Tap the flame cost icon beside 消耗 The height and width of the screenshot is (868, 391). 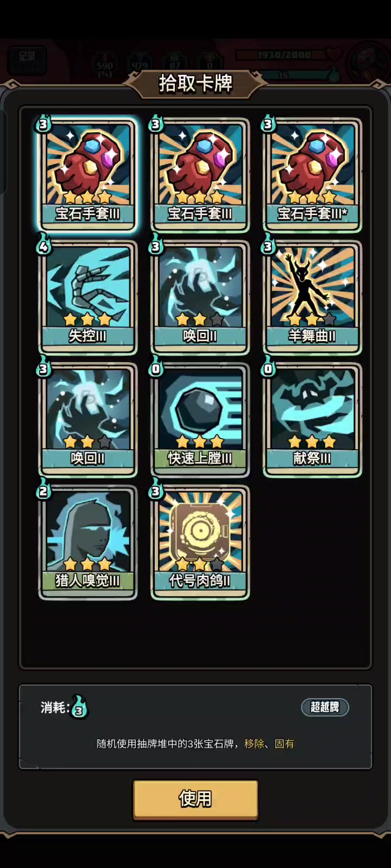[x=80, y=707]
